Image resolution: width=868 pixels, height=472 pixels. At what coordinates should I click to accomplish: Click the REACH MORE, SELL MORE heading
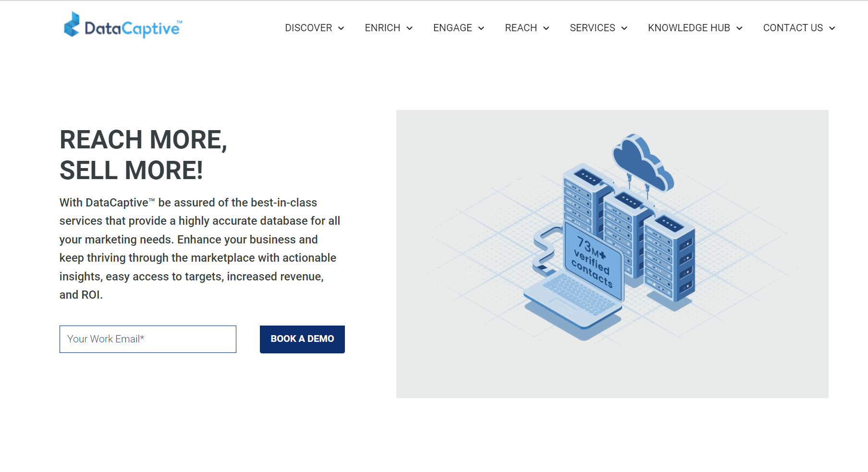(143, 155)
